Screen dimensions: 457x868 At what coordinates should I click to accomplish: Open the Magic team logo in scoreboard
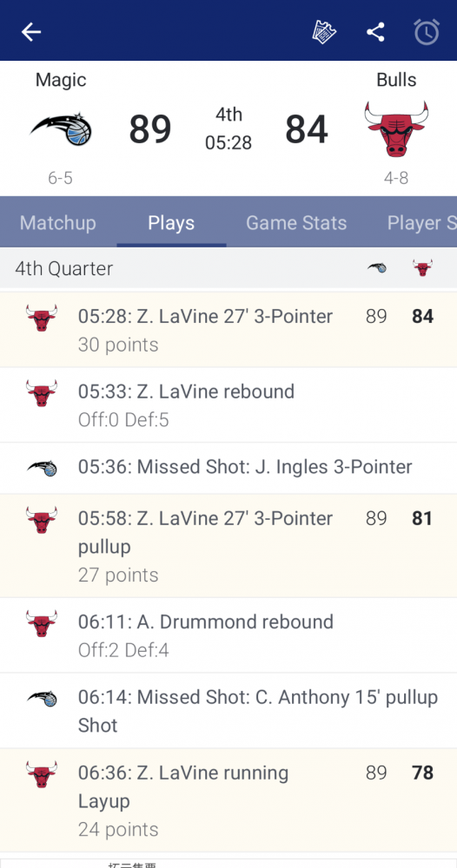(61, 129)
